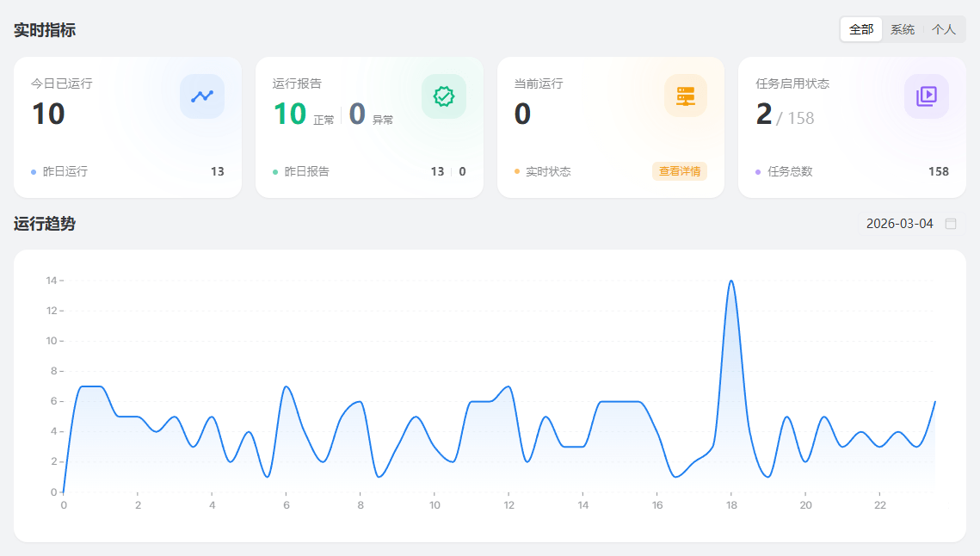Switch to the 个人 tab
980x556 pixels.
pos(944,29)
